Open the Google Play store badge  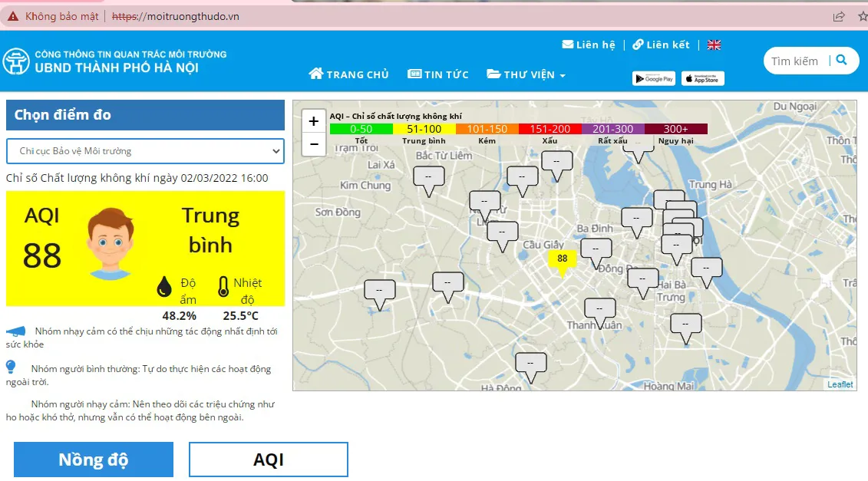tap(654, 78)
